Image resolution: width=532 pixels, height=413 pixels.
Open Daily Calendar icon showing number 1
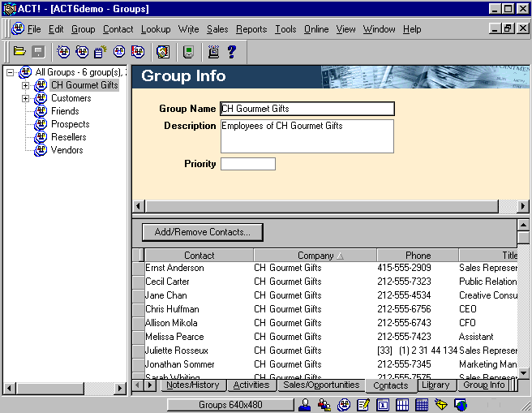click(x=383, y=405)
